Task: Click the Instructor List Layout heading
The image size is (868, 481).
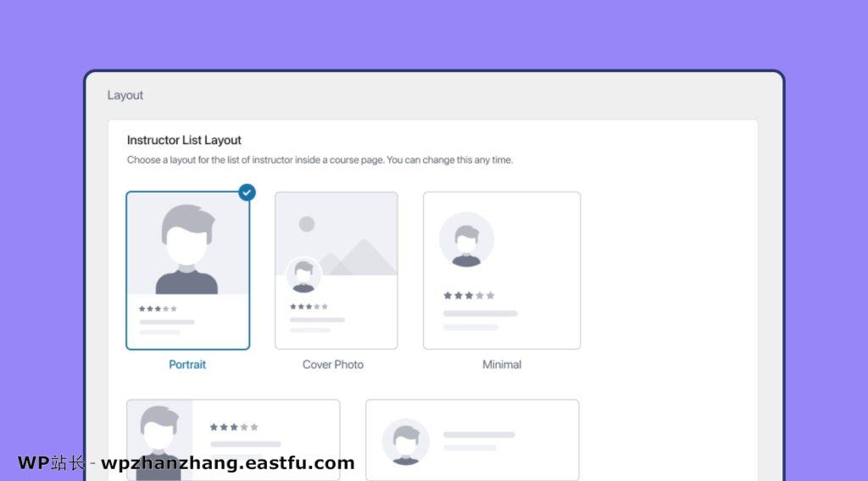Action: [184, 140]
